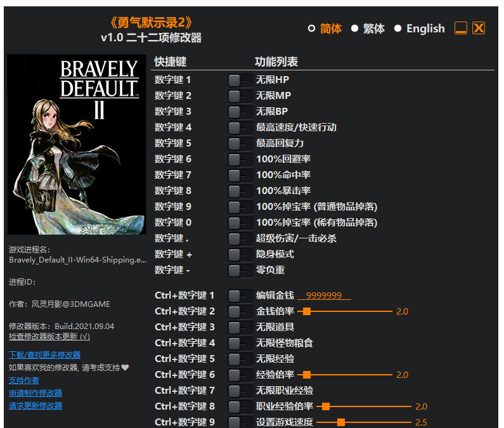The width and height of the screenshot is (504, 428).
Task: Click 修改器版本 Build.2021.09.04 text
Action: click(x=61, y=327)
